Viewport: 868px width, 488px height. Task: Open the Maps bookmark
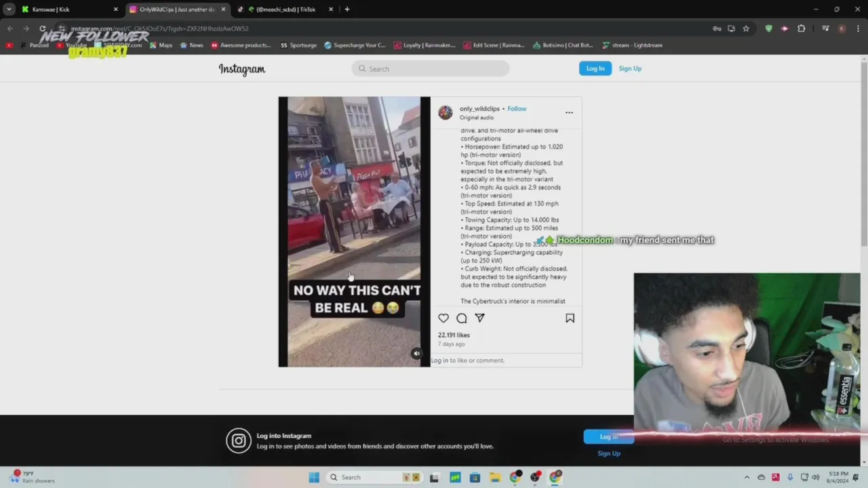pos(161,45)
